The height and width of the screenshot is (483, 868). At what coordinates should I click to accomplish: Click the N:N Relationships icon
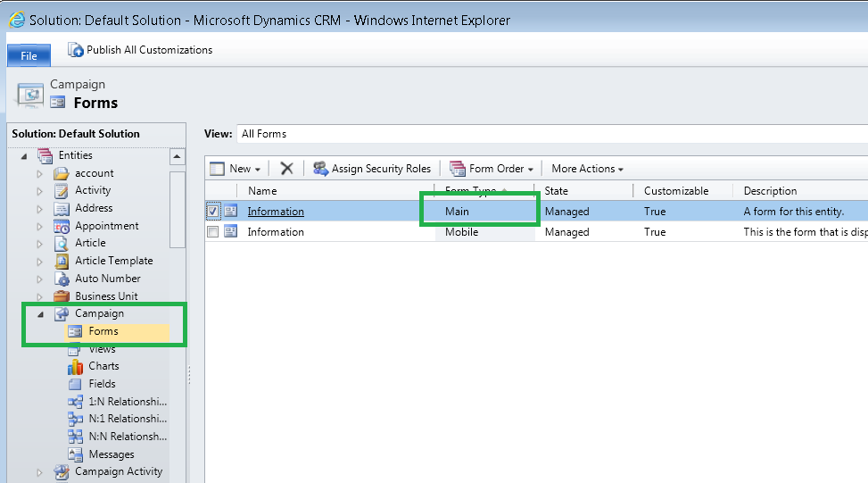click(x=75, y=437)
